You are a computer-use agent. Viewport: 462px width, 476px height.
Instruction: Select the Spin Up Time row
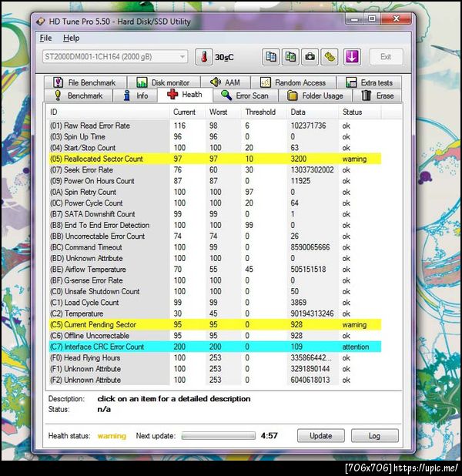(215, 136)
